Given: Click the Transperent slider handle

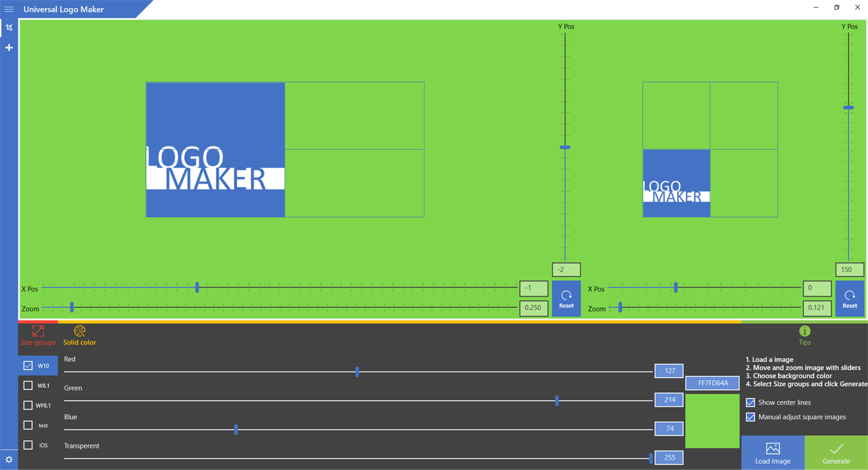Looking at the screenshot, I should click(x=650, y=458).
